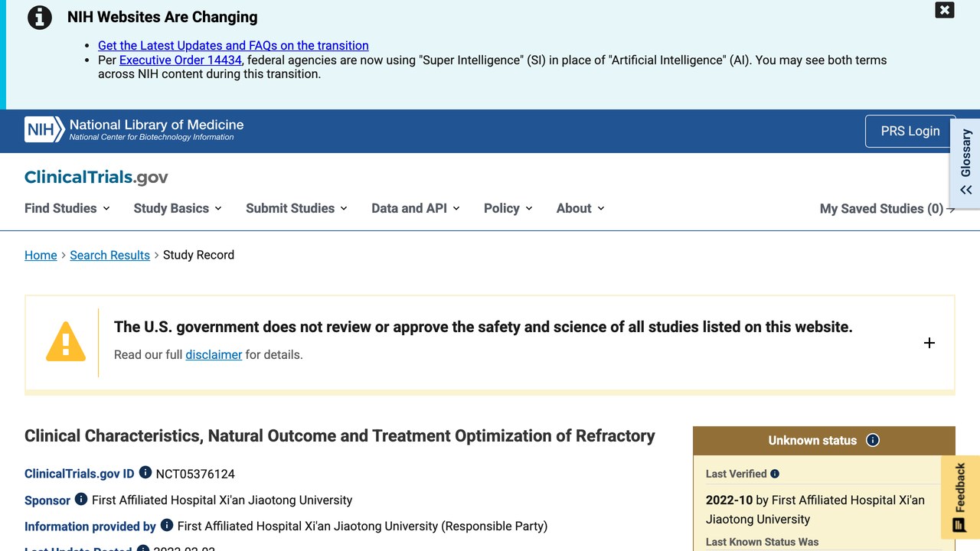Open the Find Studies dropdown menu
Image resolution: width=980 pixels, height=551 pixels.
pos(67,208)
